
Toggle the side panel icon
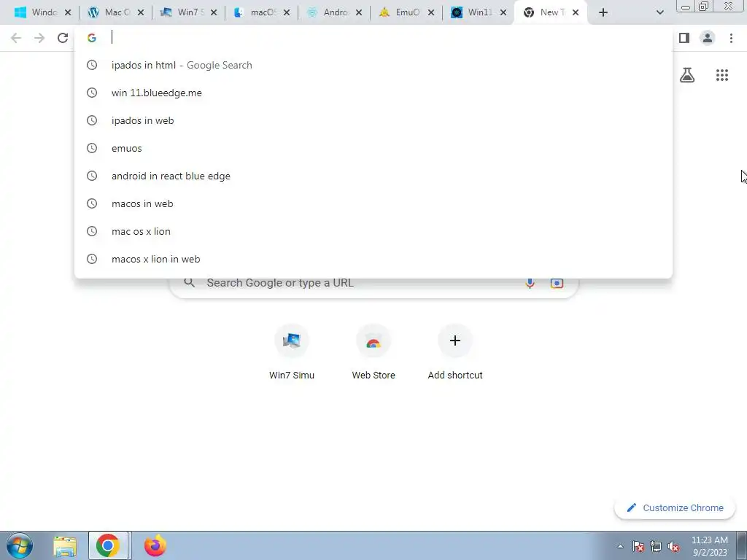point(684,38)
